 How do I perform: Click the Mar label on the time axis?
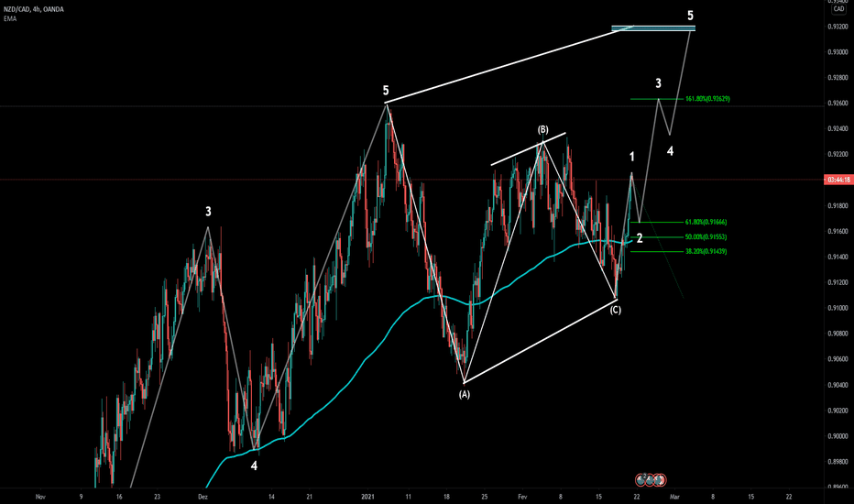pyautogui.click(x=674, y=497)
